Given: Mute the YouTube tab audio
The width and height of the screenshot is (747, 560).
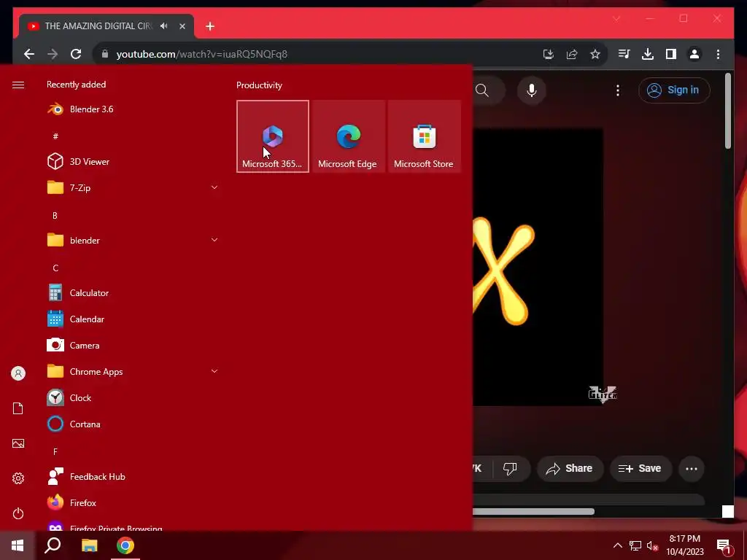Looking at the screenshot, I should [164, 26].
